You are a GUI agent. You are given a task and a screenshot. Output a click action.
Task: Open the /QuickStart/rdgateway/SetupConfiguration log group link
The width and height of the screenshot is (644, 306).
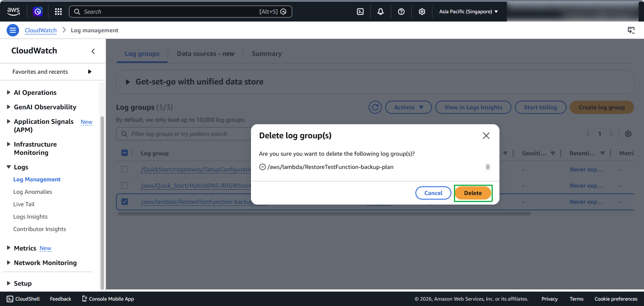click(196, 169)
